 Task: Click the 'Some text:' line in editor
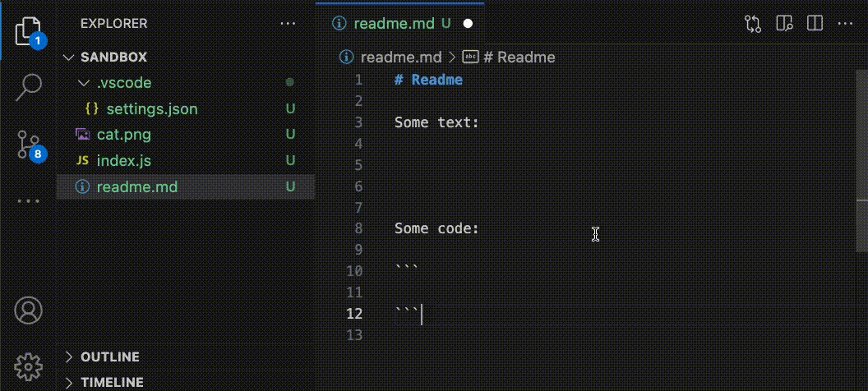436,122
